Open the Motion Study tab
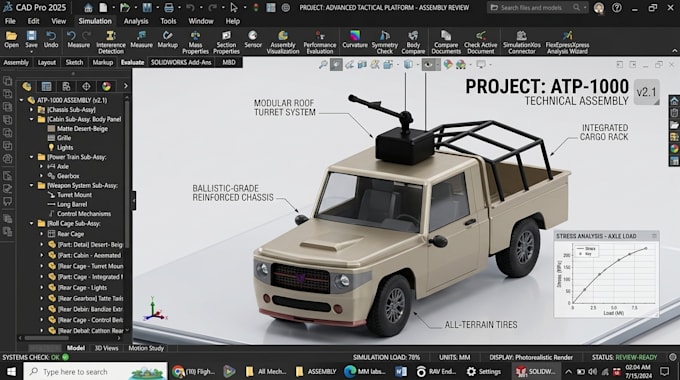680x380 pixels. (x=146, y=348)
